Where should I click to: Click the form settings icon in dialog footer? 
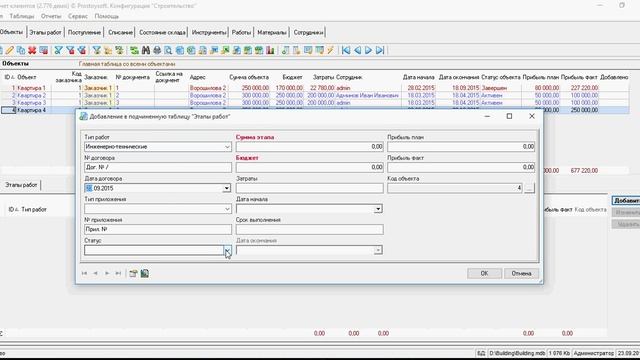[133, 273]
